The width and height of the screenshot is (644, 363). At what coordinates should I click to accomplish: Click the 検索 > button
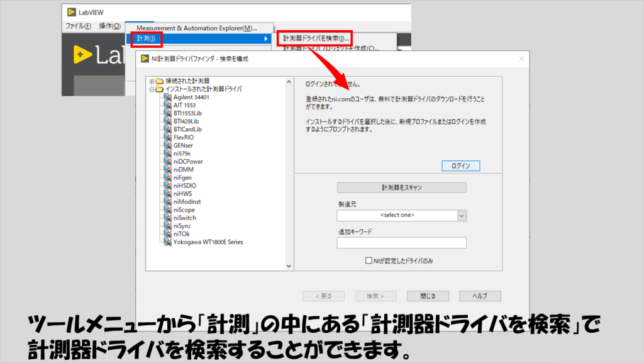point(375,296)
